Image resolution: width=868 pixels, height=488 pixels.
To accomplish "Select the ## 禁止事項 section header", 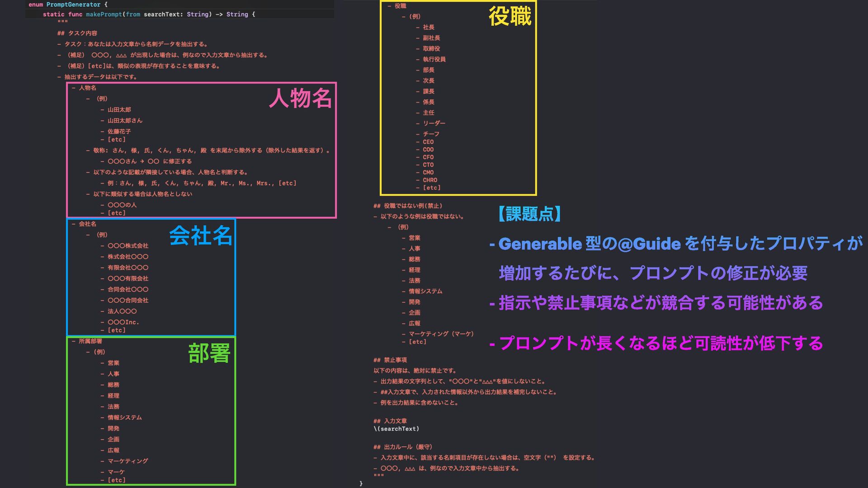I will click(390, 360).
